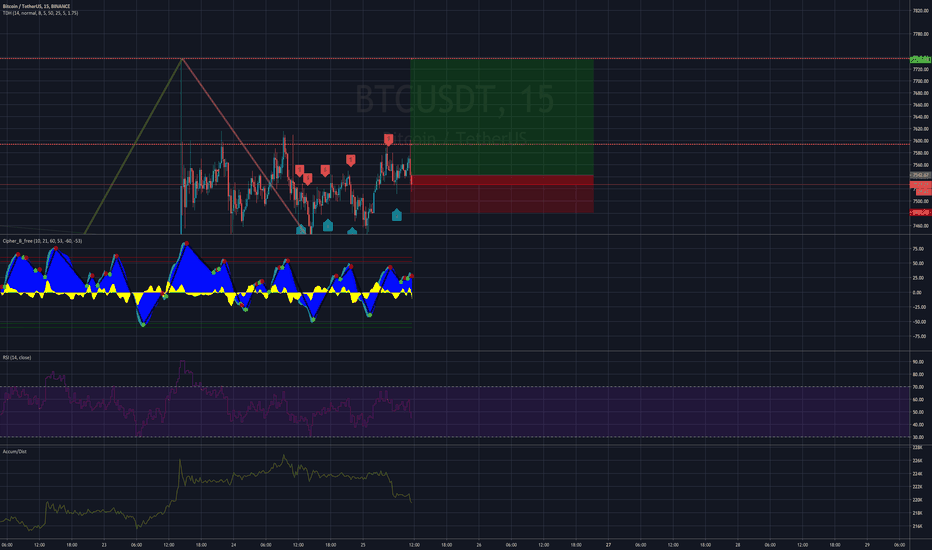Select the TDH indicator legend label
This screenshot has width=932, height=550.
tap(40, 13)
